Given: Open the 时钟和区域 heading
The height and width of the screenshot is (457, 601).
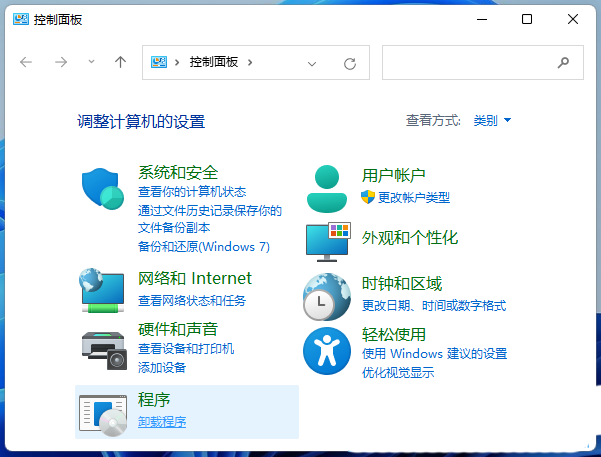Looking at the screenshot, I should (x=402, y=284).
